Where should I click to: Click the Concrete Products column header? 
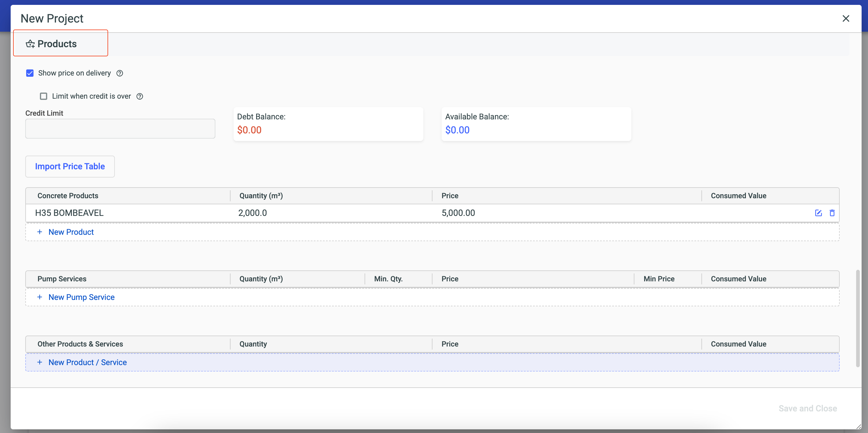(68, 195)
